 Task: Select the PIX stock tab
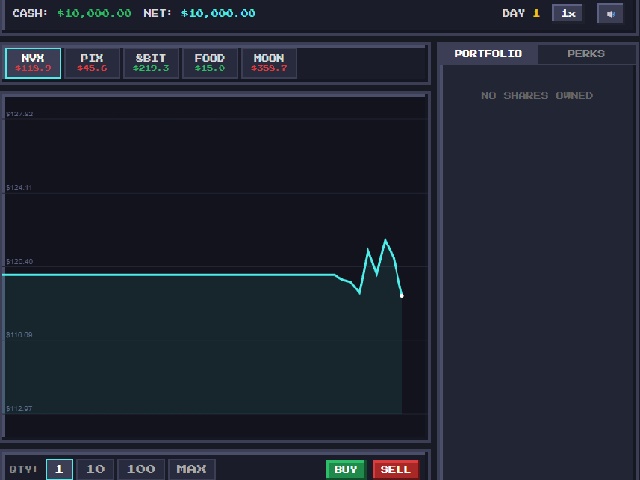click(92, 63)
